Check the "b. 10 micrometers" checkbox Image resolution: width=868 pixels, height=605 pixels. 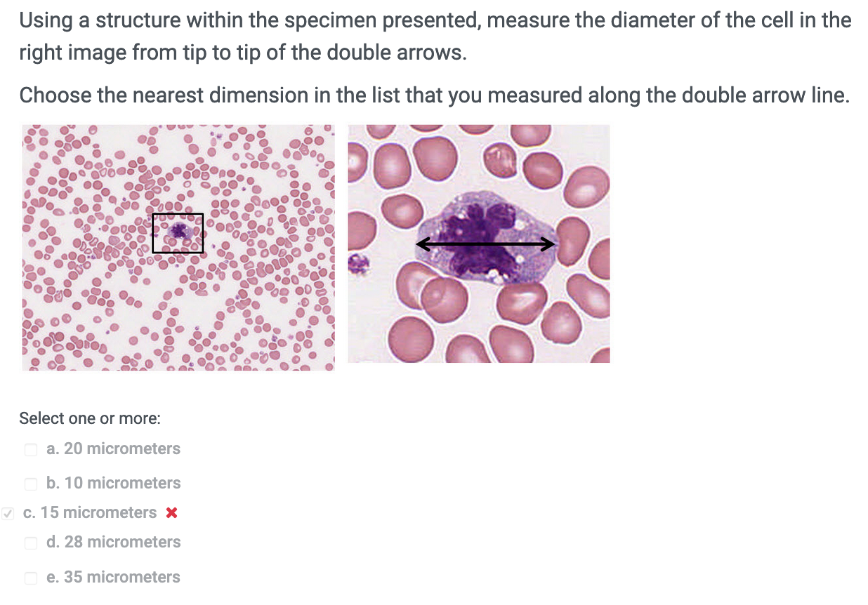[31, 484]
